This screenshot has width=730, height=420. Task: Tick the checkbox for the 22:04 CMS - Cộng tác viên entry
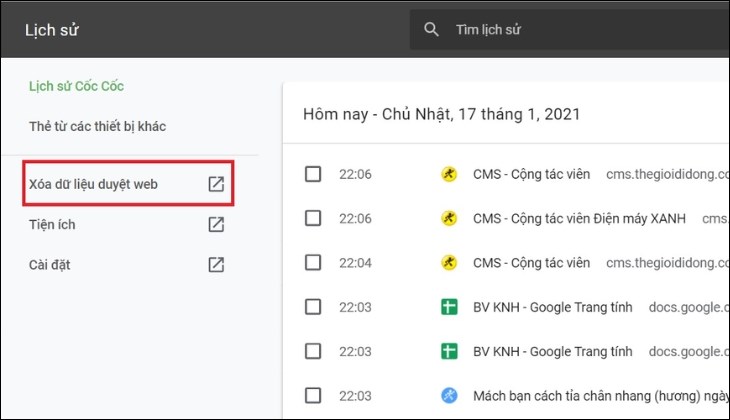(x=313, y=263)
